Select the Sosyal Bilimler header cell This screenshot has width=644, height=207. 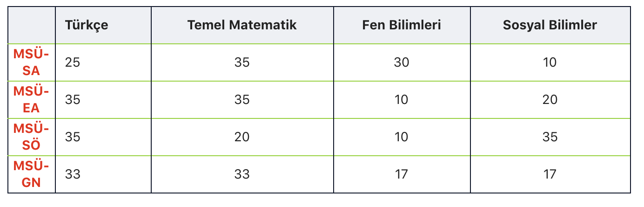pyautogui.click(x=550, y=25)
